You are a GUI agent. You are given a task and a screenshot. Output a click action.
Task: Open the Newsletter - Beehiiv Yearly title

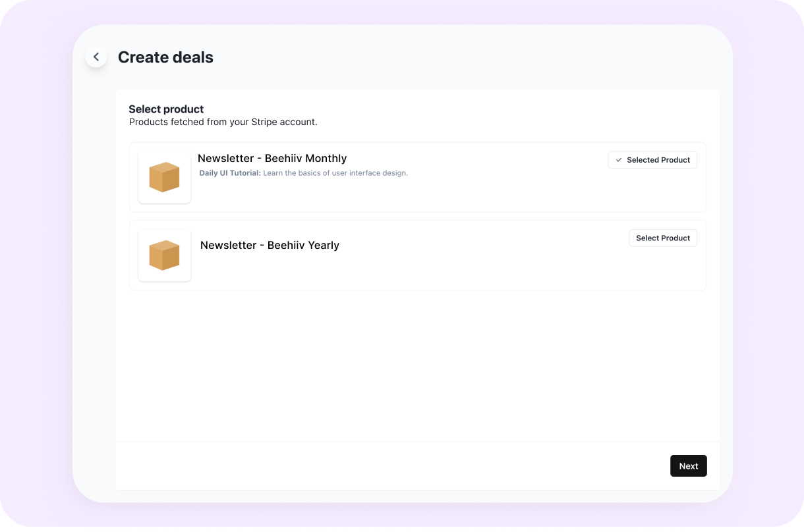pos(270,246)
